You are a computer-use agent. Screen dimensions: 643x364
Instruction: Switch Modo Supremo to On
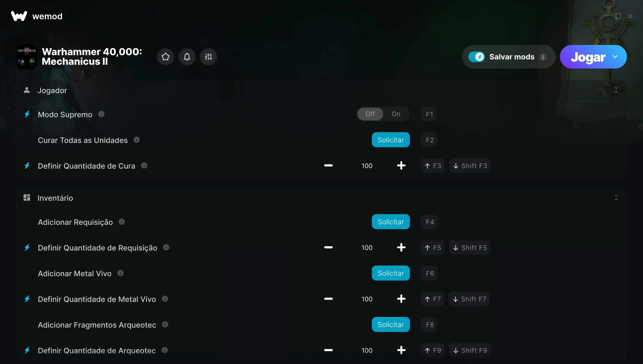396,114
